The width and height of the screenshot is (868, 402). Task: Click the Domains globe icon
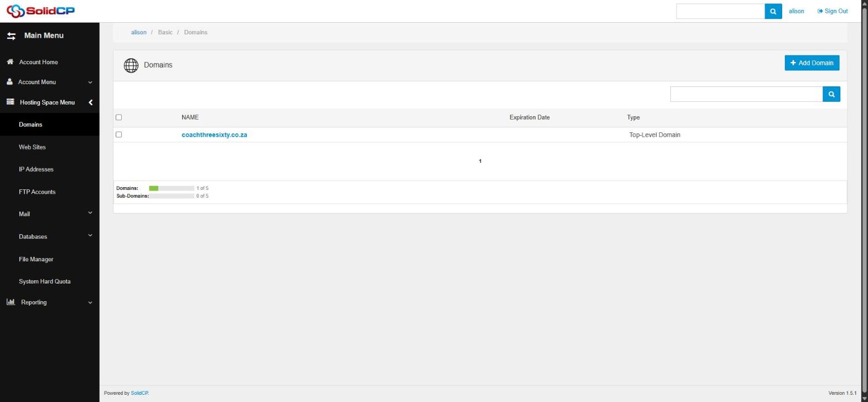click(x=131, y=65)
